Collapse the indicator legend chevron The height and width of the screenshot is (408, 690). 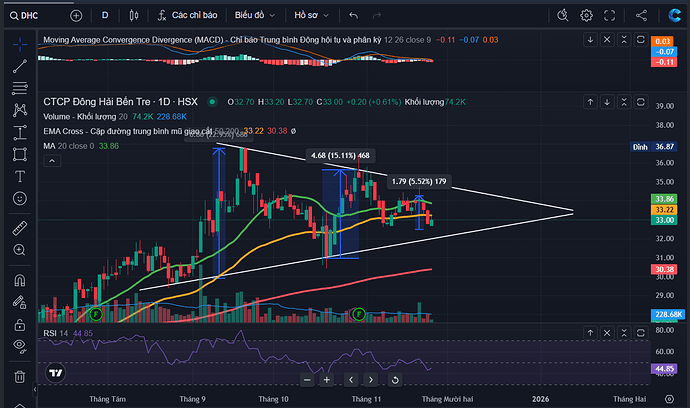[52, 161]
